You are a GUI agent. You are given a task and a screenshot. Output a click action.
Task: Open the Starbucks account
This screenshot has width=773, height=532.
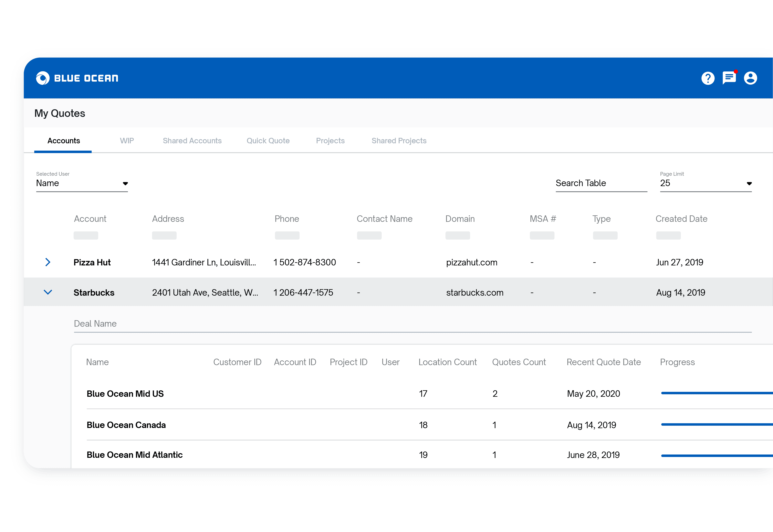pyautogui.click(x=94, y=293)
